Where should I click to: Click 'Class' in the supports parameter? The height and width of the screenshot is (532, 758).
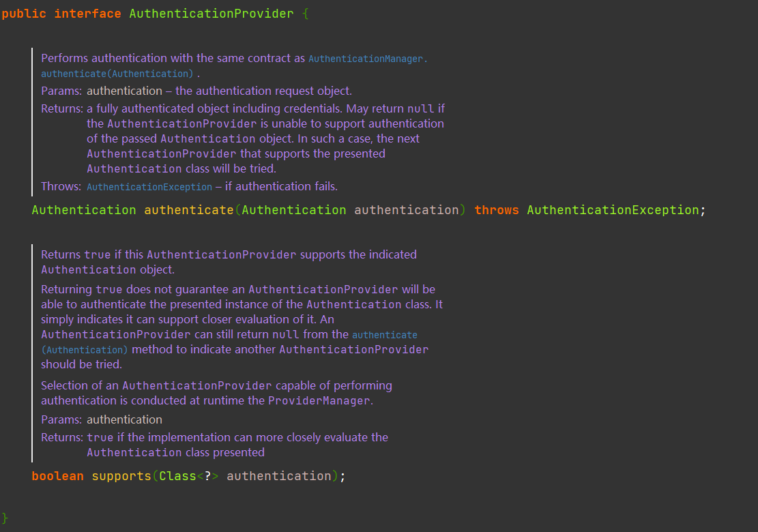coord(177,477)
